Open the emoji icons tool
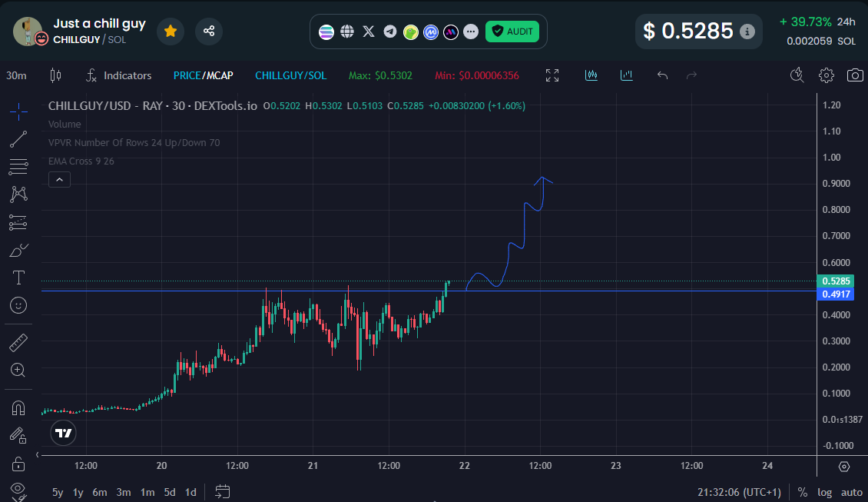The height and width of the screenshot is (502, 868). pyautogui.click(x=18, y=305)
